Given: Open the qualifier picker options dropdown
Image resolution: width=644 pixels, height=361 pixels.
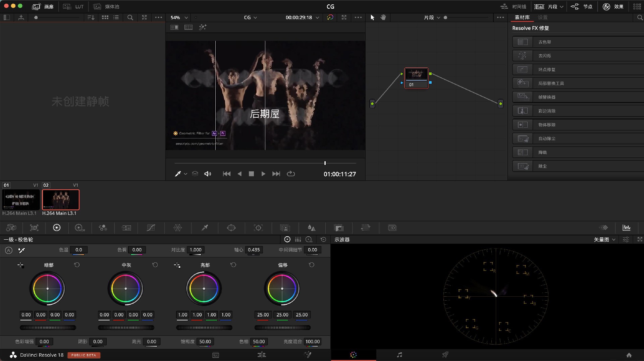Looking at the screenshot, I should coord(185,174).
